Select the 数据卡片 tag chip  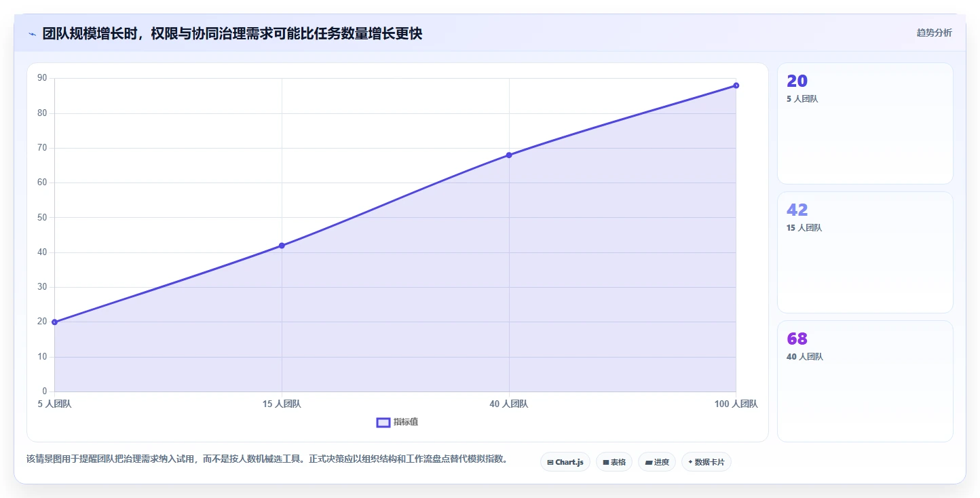(706, 462)
